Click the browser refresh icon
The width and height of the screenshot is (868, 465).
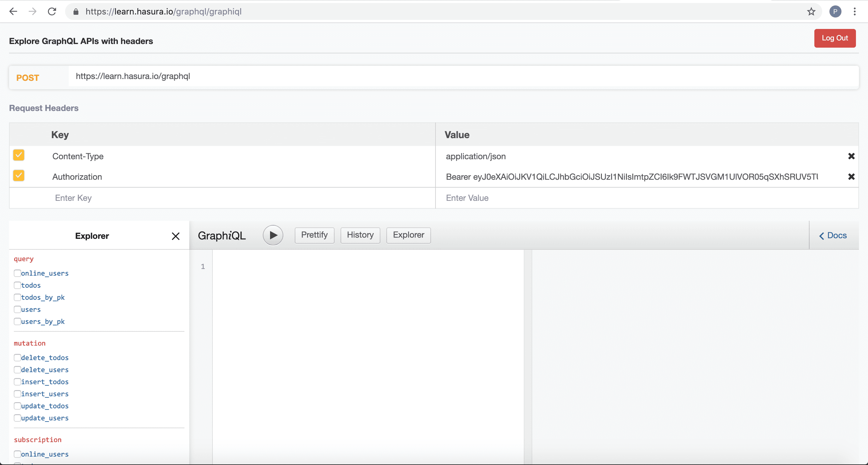coord(52,11)
